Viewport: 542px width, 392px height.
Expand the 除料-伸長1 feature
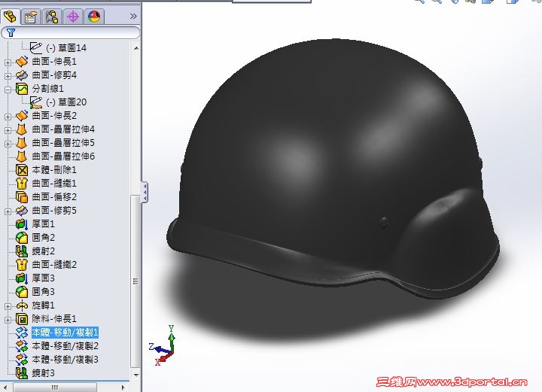point(8,320)
